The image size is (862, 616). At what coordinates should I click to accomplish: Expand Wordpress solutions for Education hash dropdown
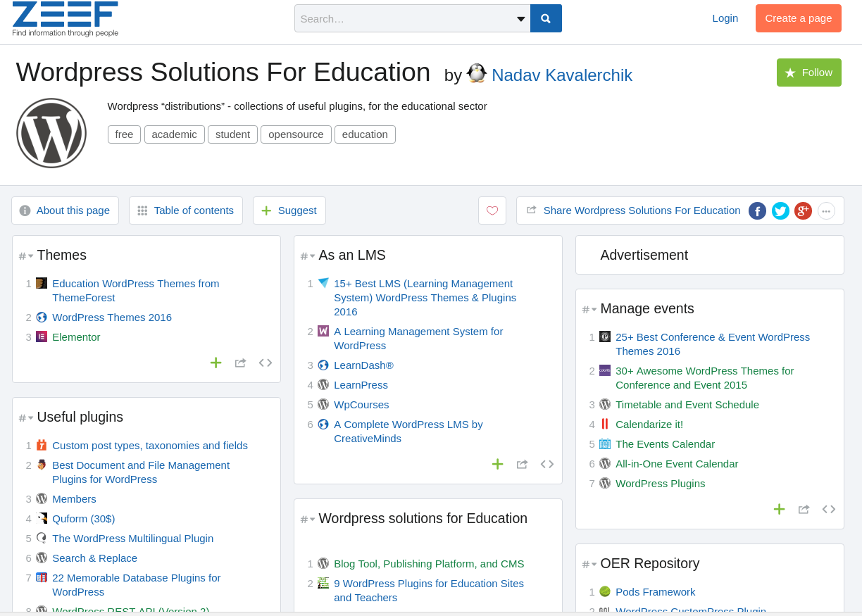point(308,520)
